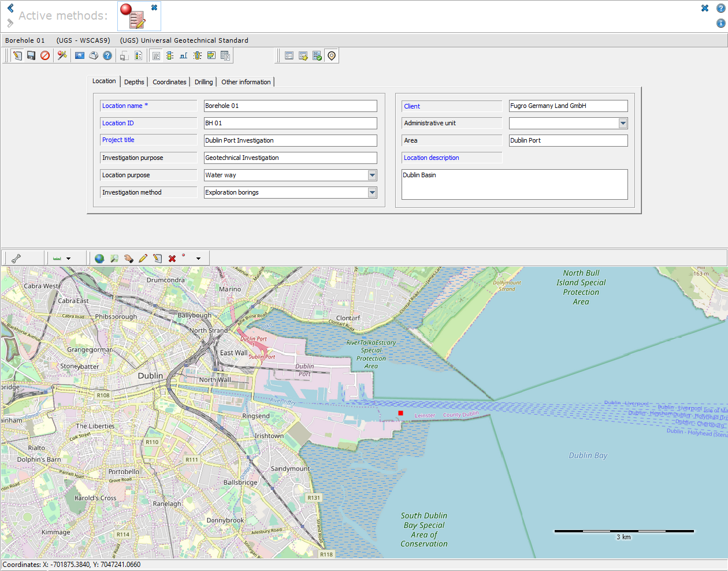
Task: Delete map point with the red X
Action: coord(172,258)
